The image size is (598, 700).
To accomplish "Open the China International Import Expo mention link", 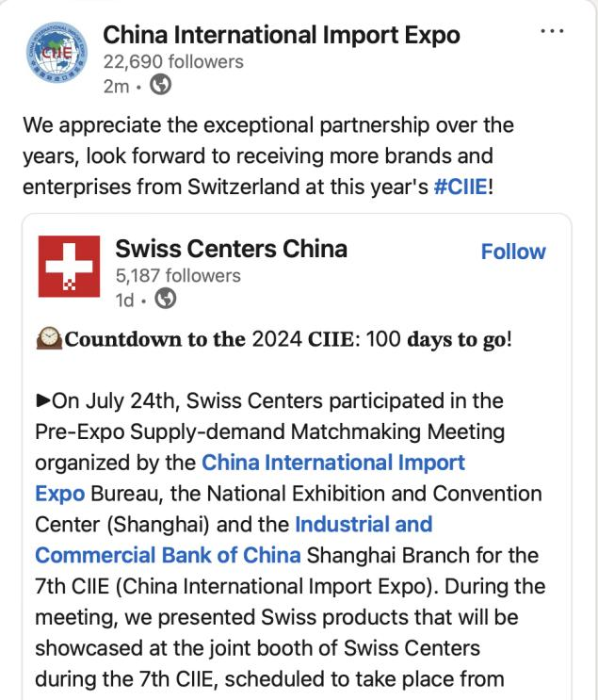I will [x=250, y=478].
